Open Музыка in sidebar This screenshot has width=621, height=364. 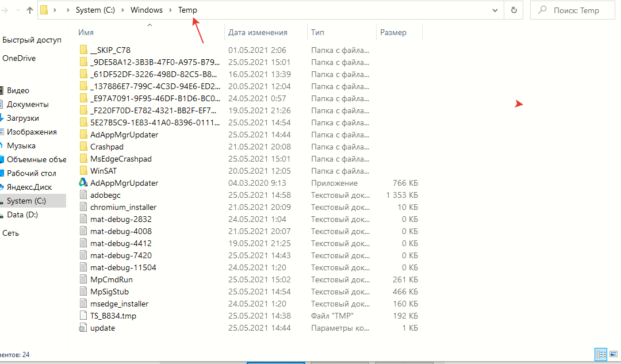[x=21, y=146]
